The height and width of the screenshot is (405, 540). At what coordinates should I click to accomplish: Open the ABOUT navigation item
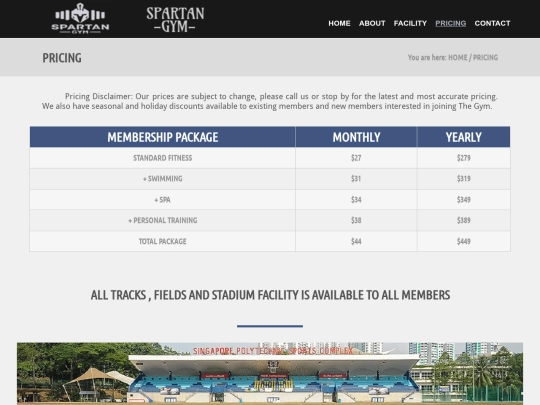tap(372, 23)
